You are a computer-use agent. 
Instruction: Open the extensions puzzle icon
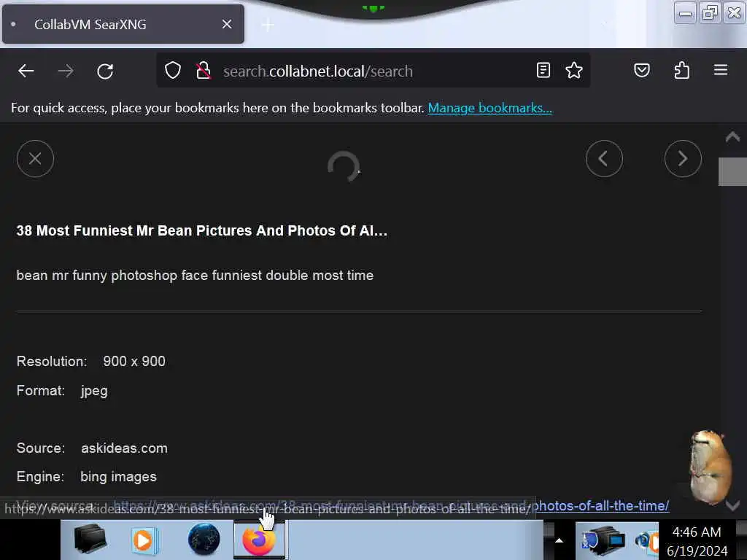(682, 71)
